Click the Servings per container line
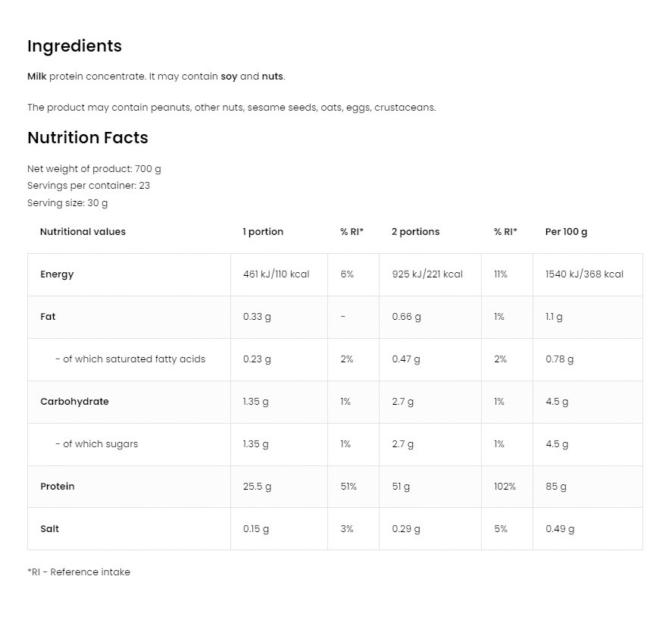This screenshot has width=672, height=617. pyautogui.click(x=89, y=186)
